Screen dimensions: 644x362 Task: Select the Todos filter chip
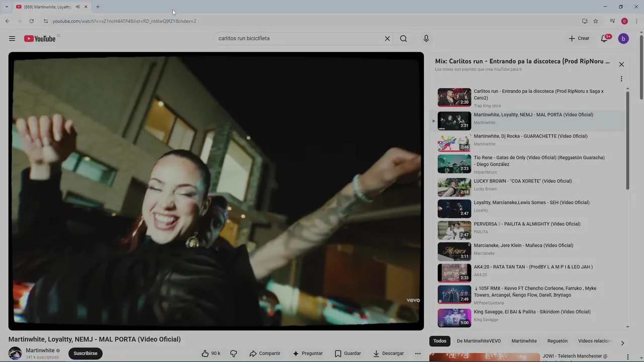click(440, 341)
